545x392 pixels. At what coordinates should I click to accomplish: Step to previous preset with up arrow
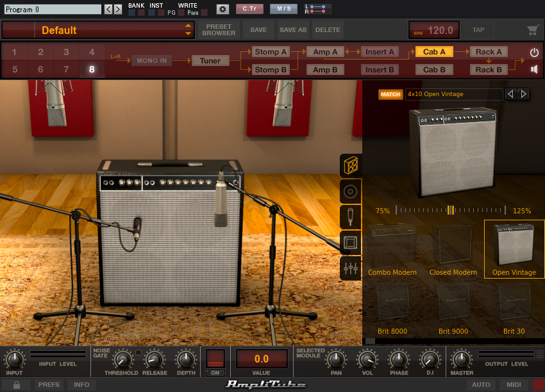188,26
